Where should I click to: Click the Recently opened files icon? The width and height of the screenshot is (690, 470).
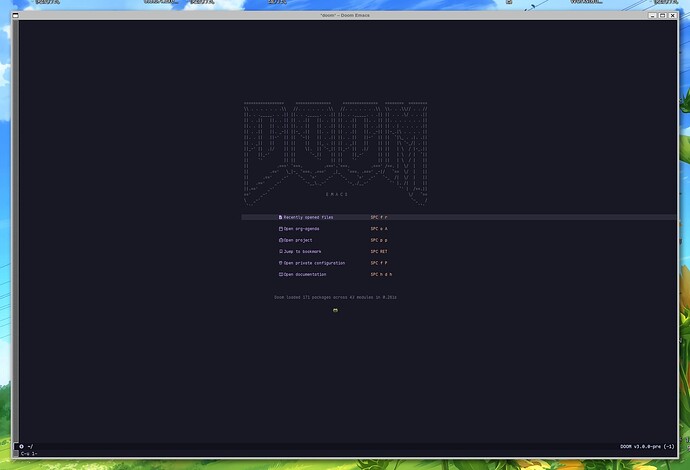click(x=280, y=217)
